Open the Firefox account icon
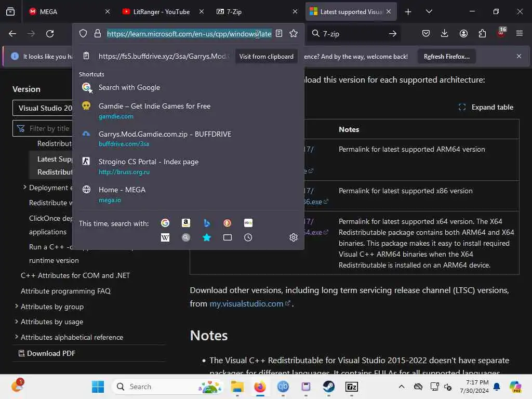532x399 pixels. click(463, 33)
